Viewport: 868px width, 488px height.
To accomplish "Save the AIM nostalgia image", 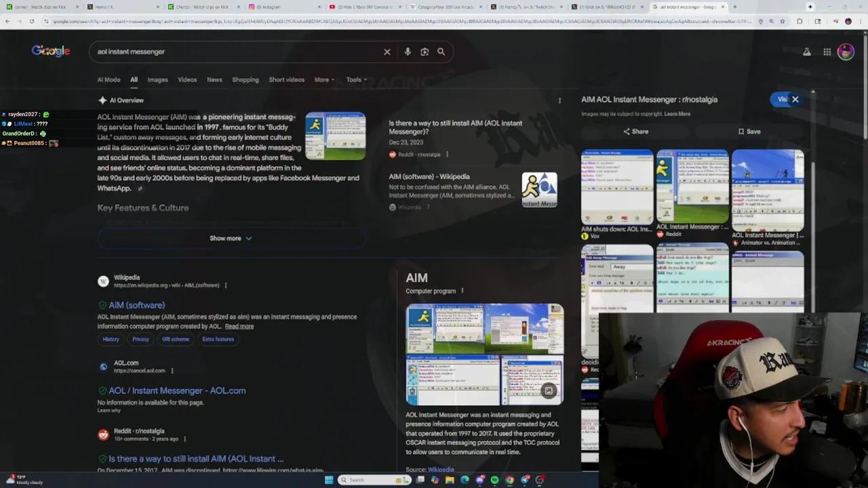I will coord(749,131).
